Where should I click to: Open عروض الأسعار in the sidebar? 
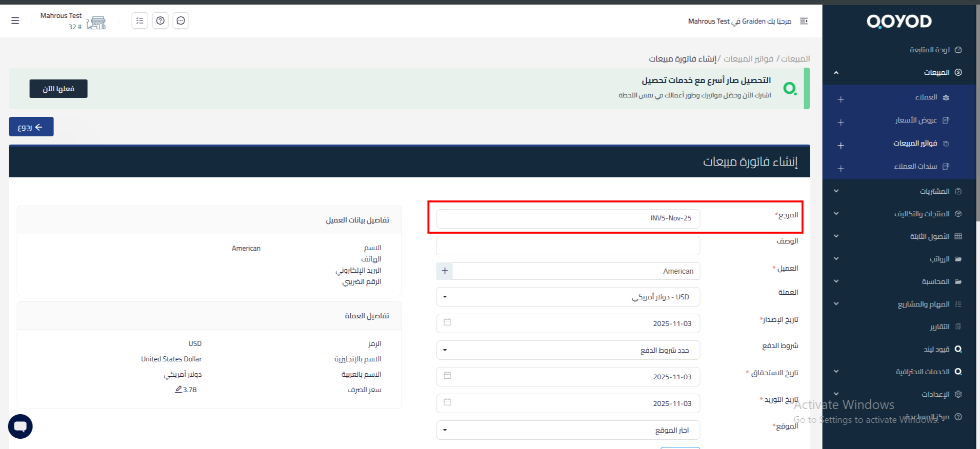pyautogui.click(x=916, y=120)
